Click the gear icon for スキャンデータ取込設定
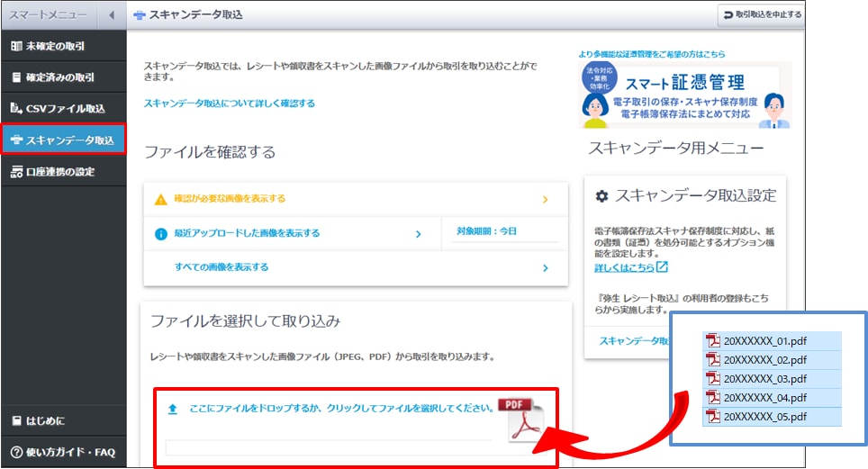The image size is (868, 469). [601, 196]
